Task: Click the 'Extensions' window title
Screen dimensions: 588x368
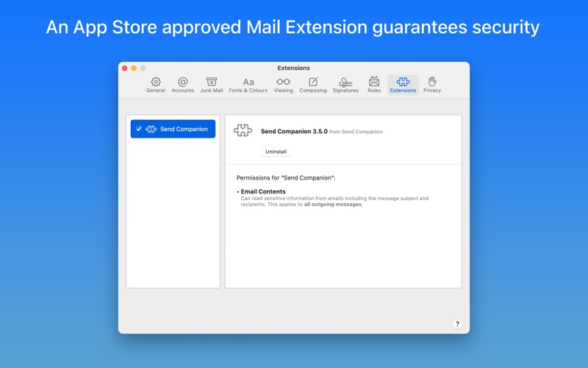Action: tap(293, 68)
